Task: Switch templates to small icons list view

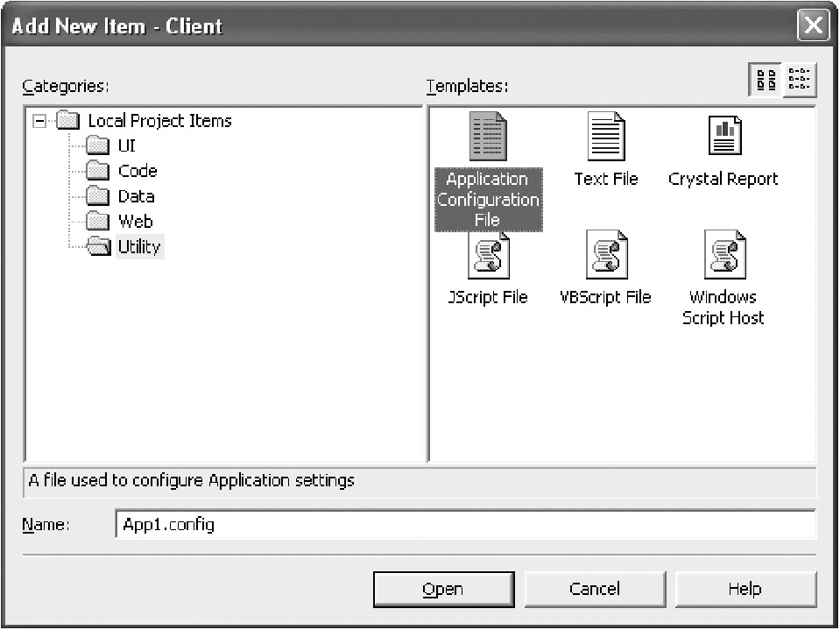Action: 799,81
